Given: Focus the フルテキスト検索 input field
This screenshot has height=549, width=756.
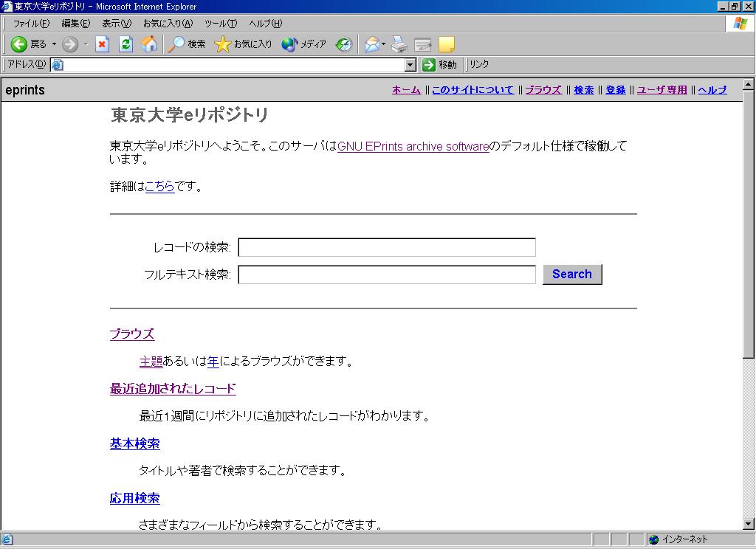Looking at the screenshot, I should tap(387, 274).
